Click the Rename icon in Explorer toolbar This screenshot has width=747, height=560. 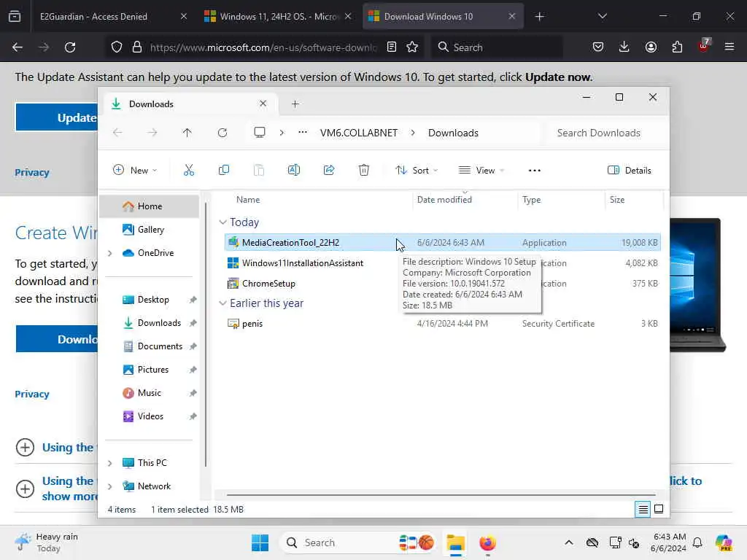pyautogui.click(x=294, y=170)
